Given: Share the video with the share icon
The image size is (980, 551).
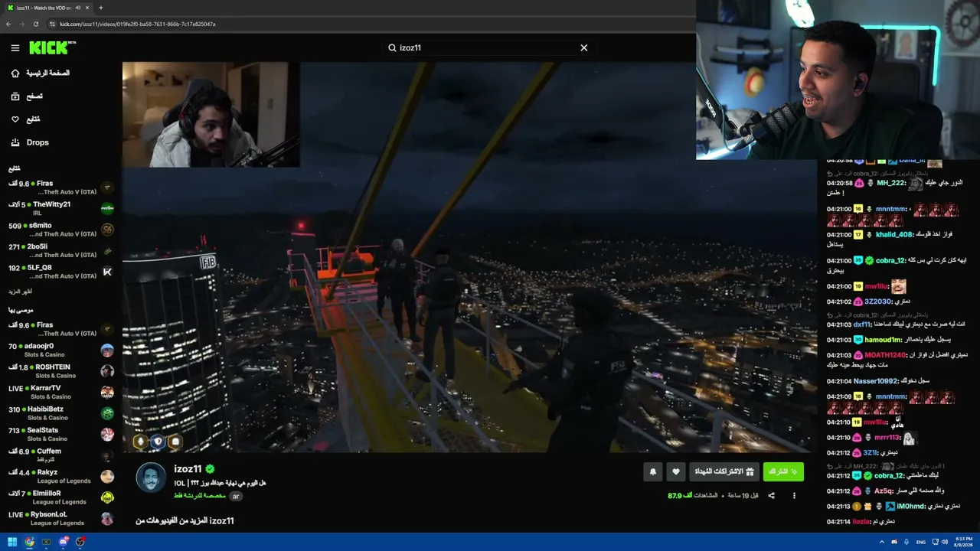Looking at the screenshot, I should click(x=771, y=496).
